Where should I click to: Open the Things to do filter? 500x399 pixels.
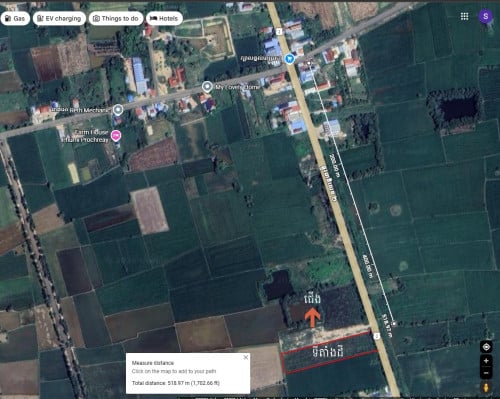point(116,18)
